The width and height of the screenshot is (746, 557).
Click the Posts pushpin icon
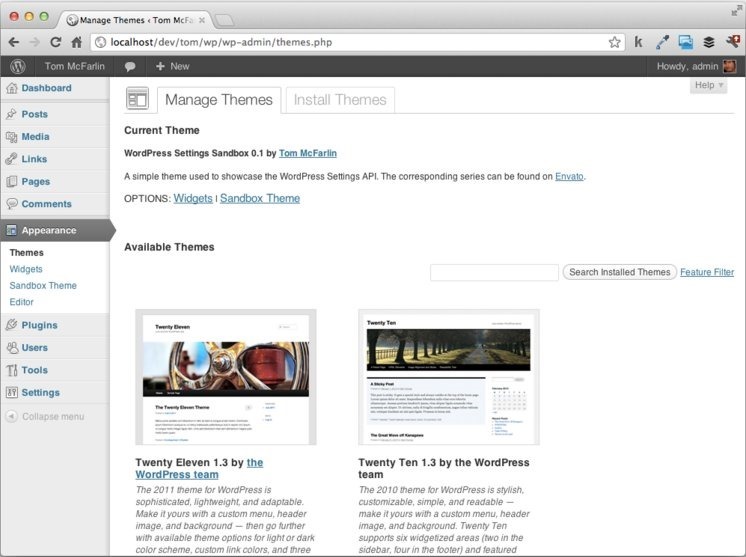[x=11, y=114]
